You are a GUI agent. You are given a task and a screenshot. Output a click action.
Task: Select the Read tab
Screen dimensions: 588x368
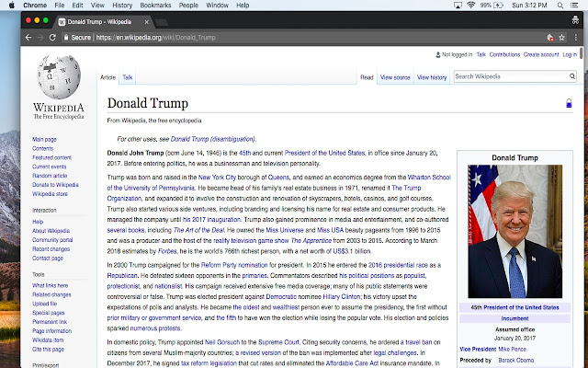[x=367, y=77]
